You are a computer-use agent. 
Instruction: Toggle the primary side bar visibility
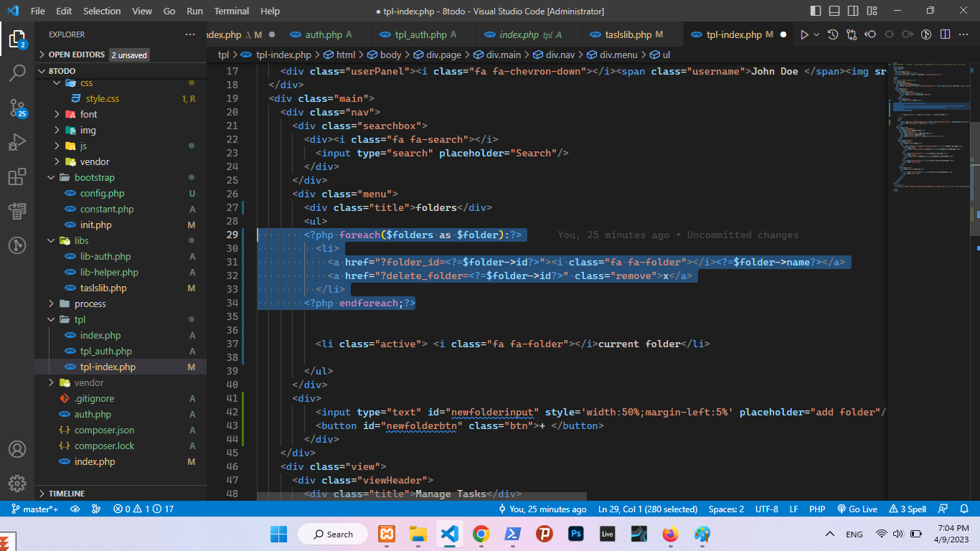[816, 11]
